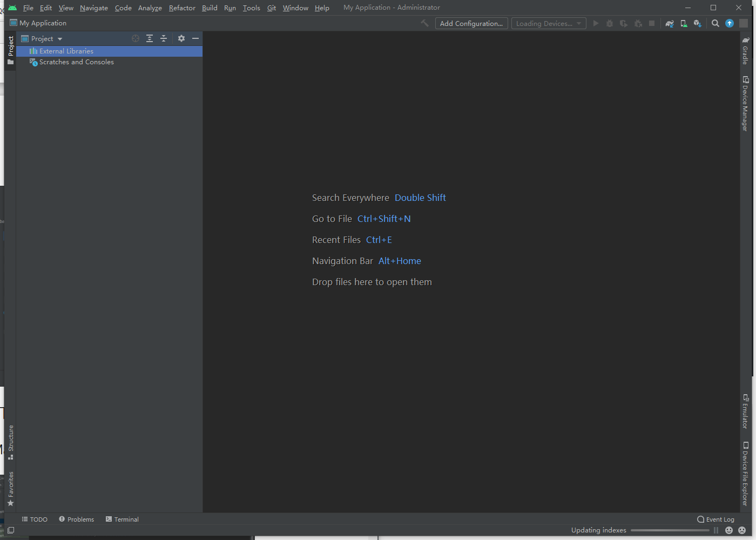Switch to the Terminal tab
The image size is (756, 540).
122,519
